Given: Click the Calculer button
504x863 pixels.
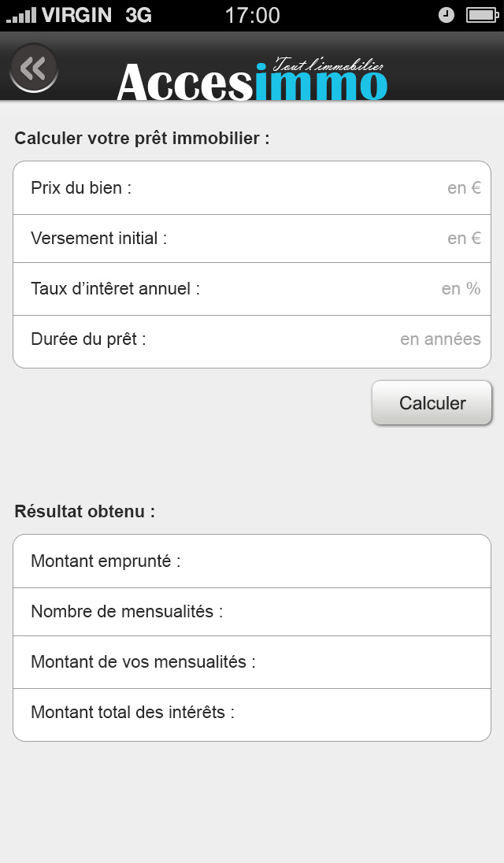Looking at the screenshot, I should coord(432,403).
